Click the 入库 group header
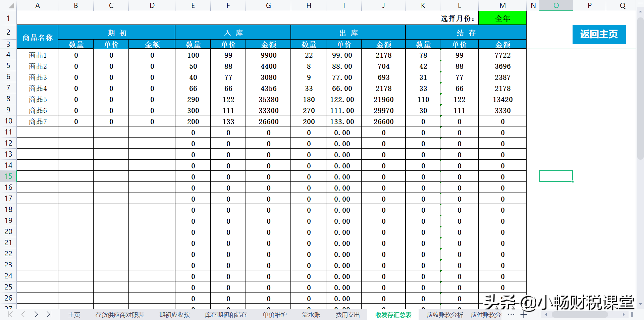The image size is (644, 320). (x=233, y=33)
